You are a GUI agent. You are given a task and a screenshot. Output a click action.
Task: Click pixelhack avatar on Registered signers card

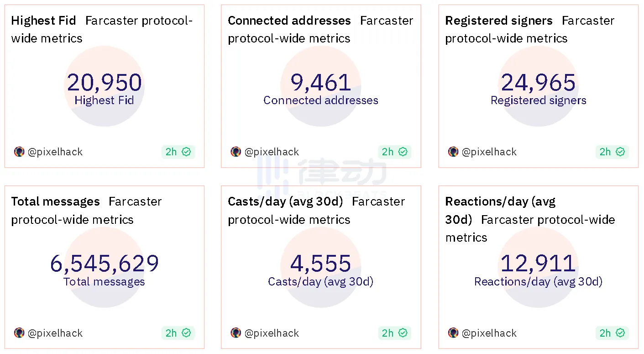tap(453, 152)
